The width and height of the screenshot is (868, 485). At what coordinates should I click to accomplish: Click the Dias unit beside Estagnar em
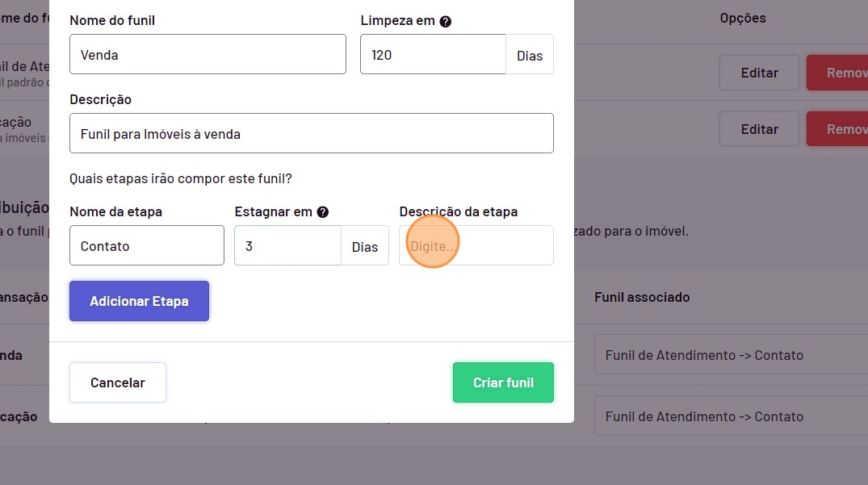[x=365, y=246]
